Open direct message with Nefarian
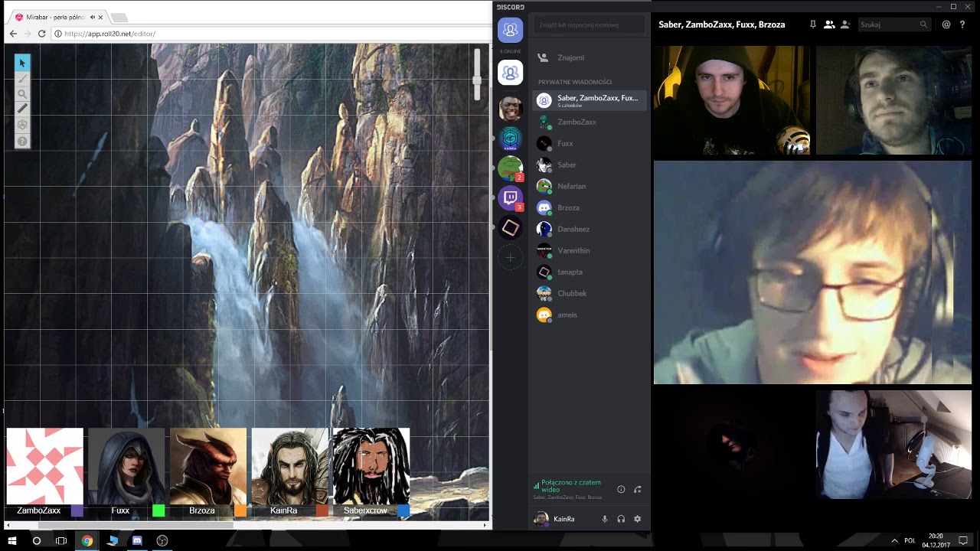This screenshot has width=980, height=551. point(590,186)
